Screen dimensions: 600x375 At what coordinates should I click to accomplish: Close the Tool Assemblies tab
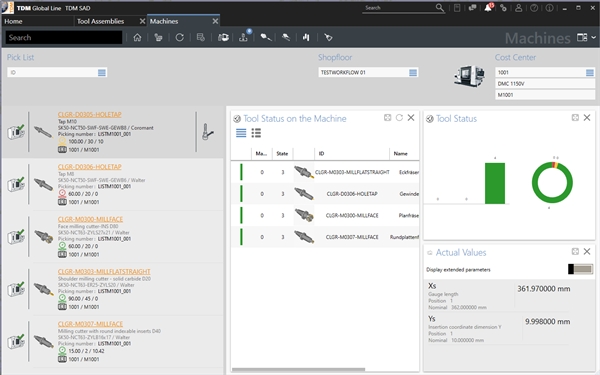click(x=142, y=21)
